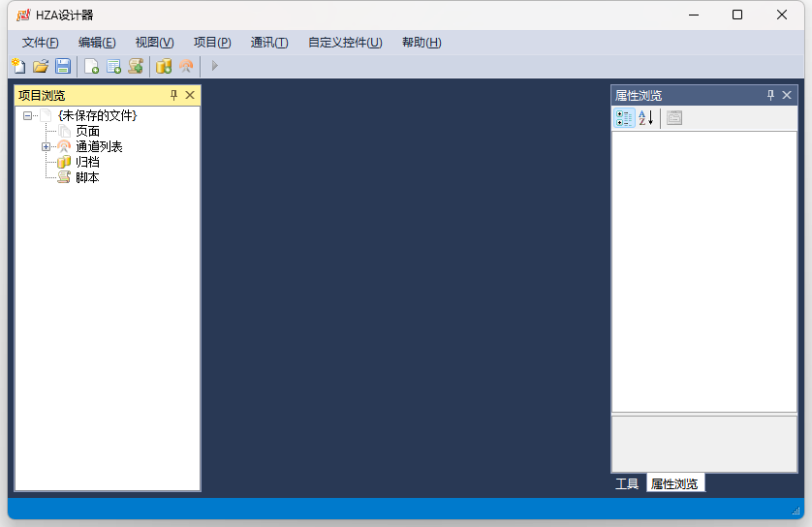Expand the 通道列表 tree node
812x527 pixels.
[46, 147]
